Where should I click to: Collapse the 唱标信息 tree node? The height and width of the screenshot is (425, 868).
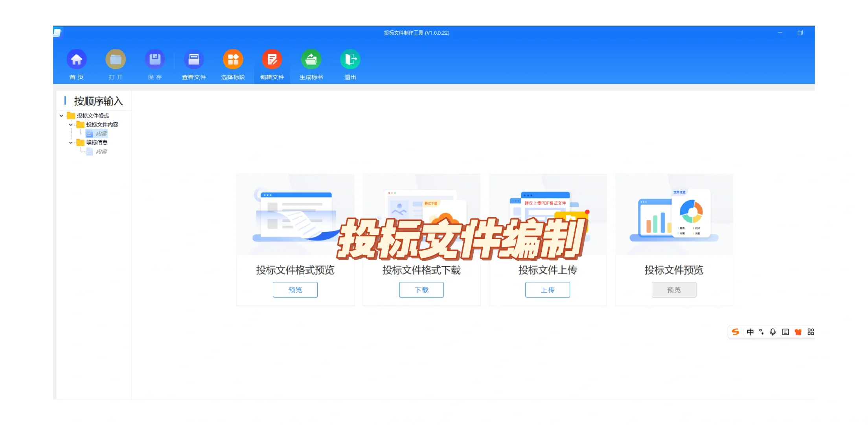(x=70, y=142)
